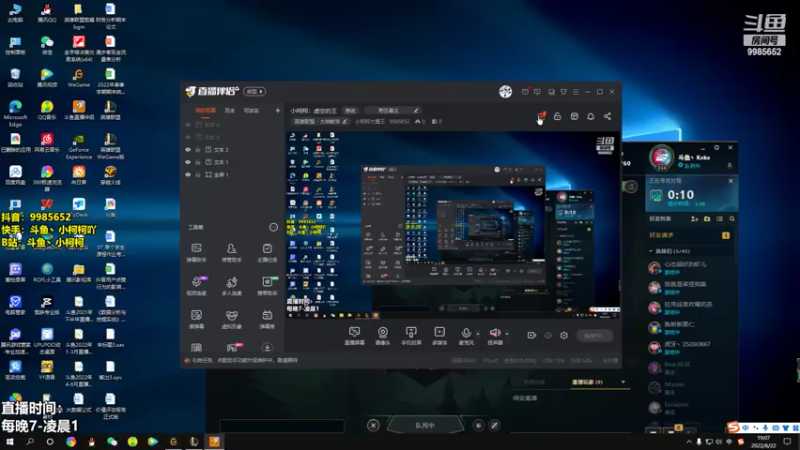Click the friend search magnifier in League client
800x450 pixels.
[732, 219]
